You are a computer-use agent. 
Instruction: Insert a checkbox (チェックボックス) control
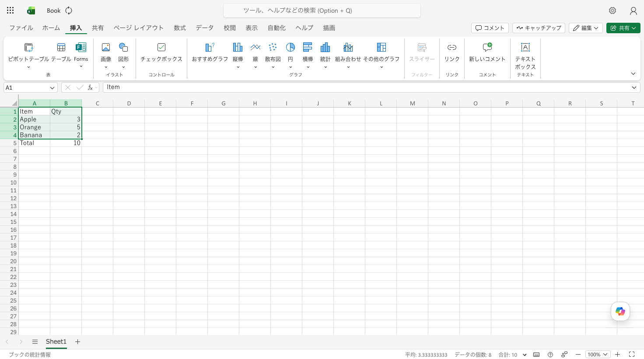click(161, 47)
